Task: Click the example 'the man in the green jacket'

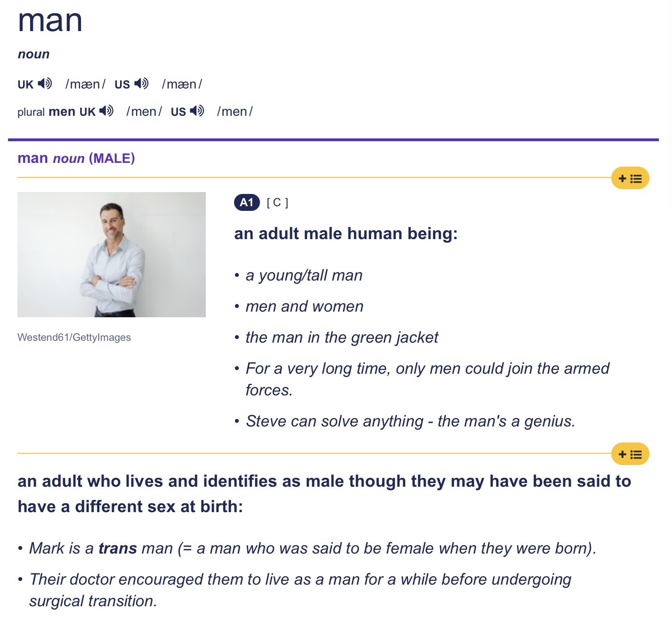Action: pyautogui.click(x=342, y=338)
